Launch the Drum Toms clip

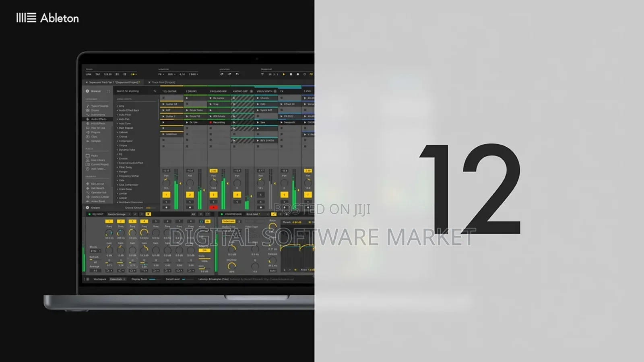[x=187, y=110]
